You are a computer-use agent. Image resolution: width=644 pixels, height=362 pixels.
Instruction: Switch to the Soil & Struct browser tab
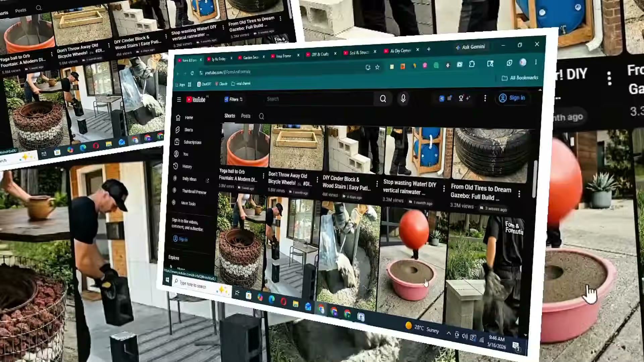[359, 53]
